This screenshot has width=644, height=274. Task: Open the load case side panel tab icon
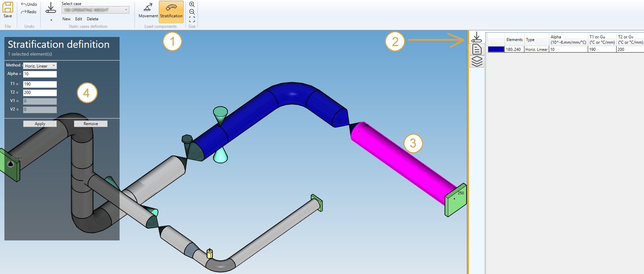click(477, 37)
